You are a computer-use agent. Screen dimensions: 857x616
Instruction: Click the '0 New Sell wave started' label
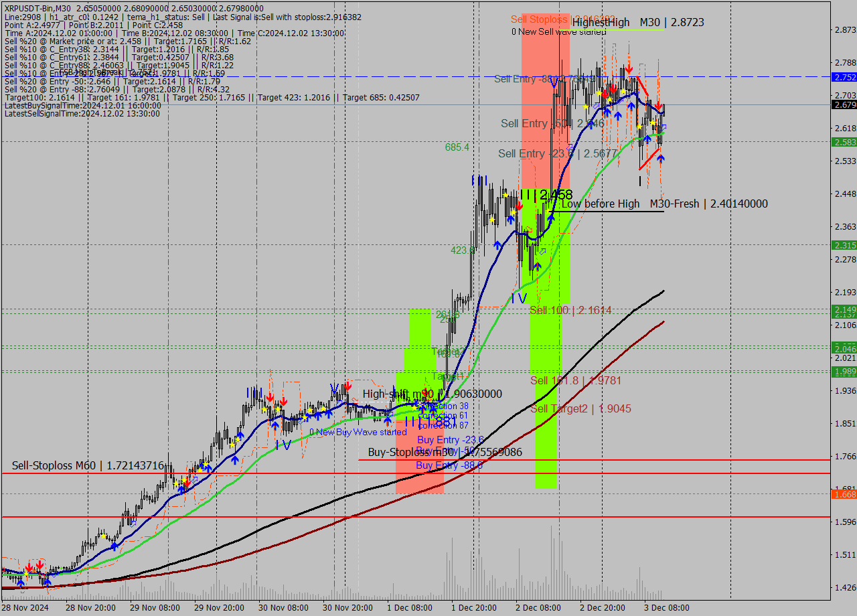coord(558,31)
